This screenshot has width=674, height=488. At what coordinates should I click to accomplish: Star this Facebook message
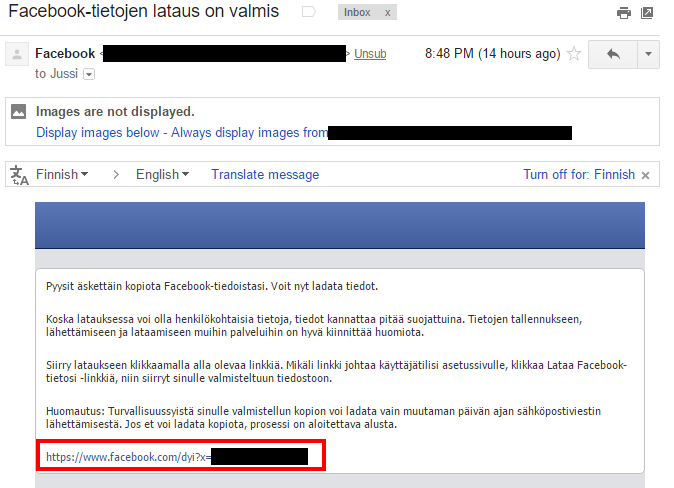tap(574, 54)
